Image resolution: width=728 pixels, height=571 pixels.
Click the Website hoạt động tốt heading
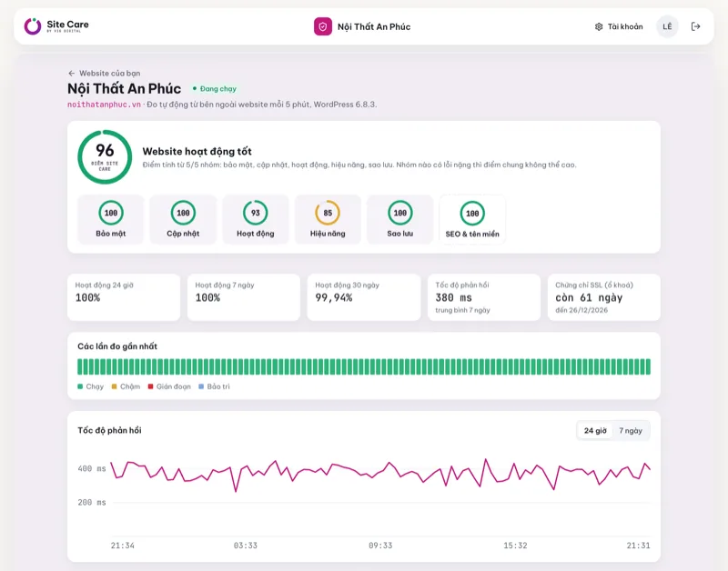tap(197, 151)
